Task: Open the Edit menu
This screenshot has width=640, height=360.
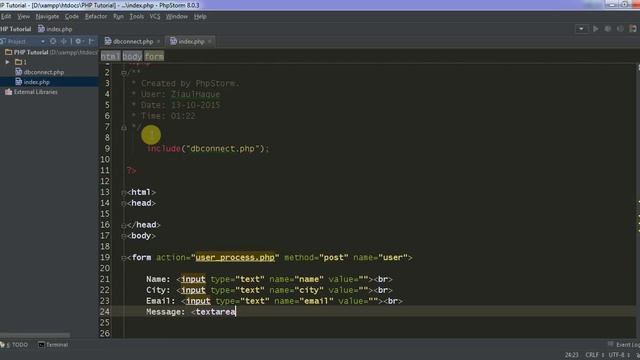Action: (x=6, y=16)
